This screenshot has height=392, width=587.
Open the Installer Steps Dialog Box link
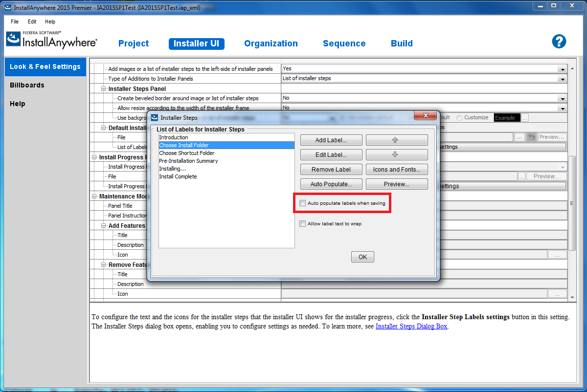[x=411, y=327]
